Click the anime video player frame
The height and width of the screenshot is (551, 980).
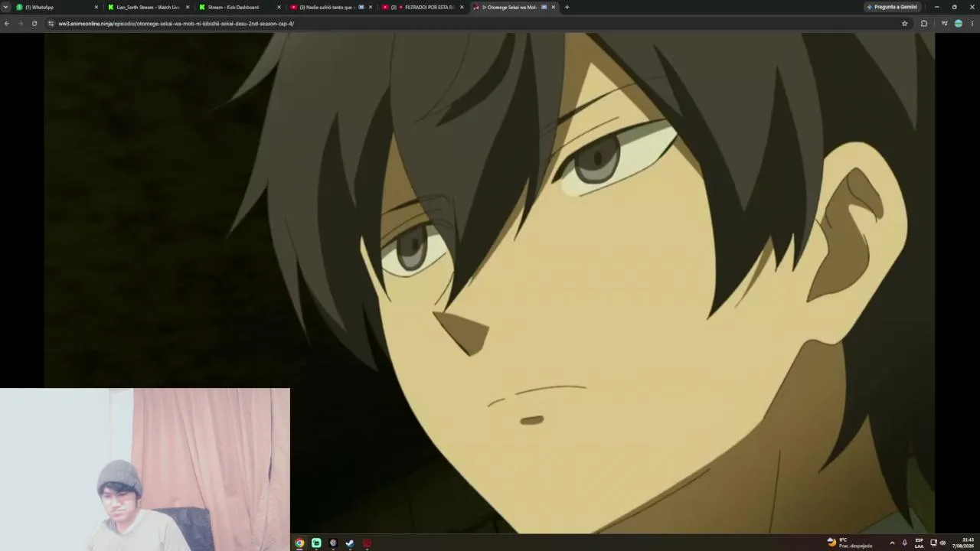tap(489, 282)
